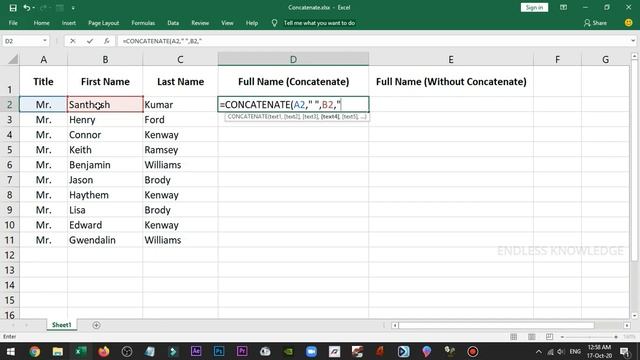Open the Review tab

tap(200, 23)
